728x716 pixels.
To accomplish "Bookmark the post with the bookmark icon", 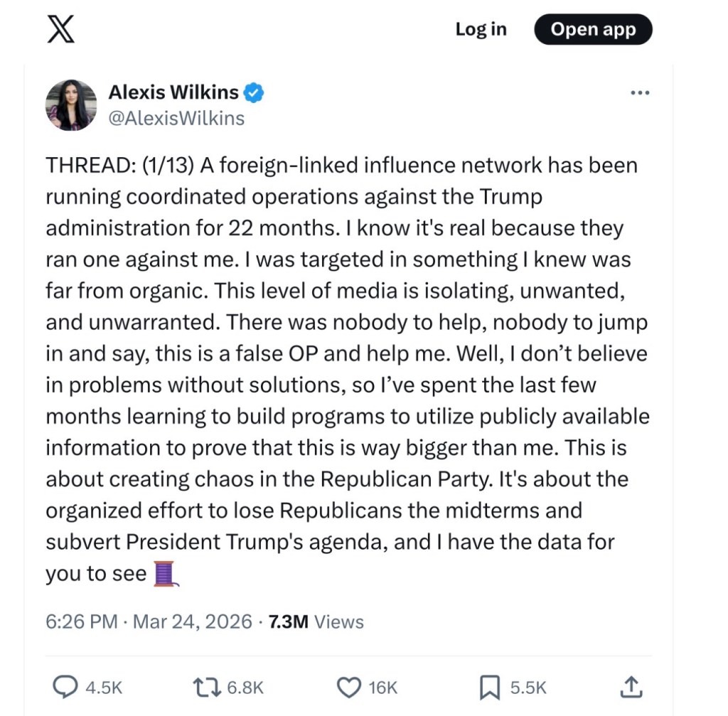I will click(x=489, y=687).
